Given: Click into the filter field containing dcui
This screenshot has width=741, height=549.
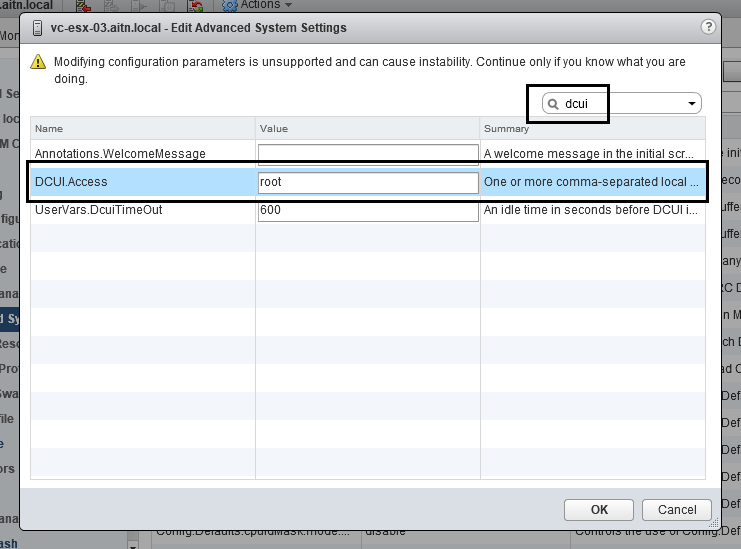Looking at the screenshot, I should click(620, 104).
